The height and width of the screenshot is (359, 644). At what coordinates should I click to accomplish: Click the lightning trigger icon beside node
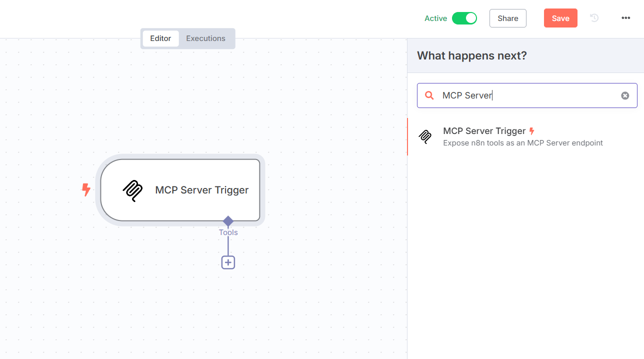coord(86,189)
